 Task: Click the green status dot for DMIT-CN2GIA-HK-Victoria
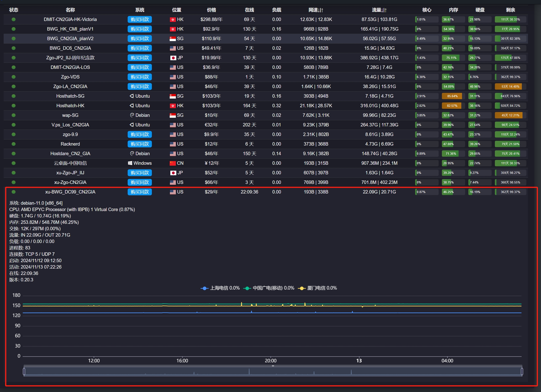(14, 19)
